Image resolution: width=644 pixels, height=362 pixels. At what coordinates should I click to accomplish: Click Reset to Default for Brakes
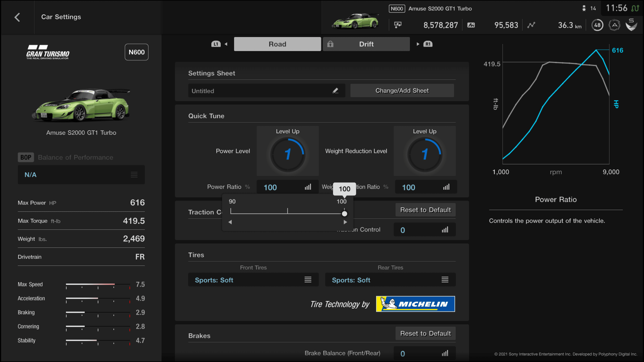(425, 333)
